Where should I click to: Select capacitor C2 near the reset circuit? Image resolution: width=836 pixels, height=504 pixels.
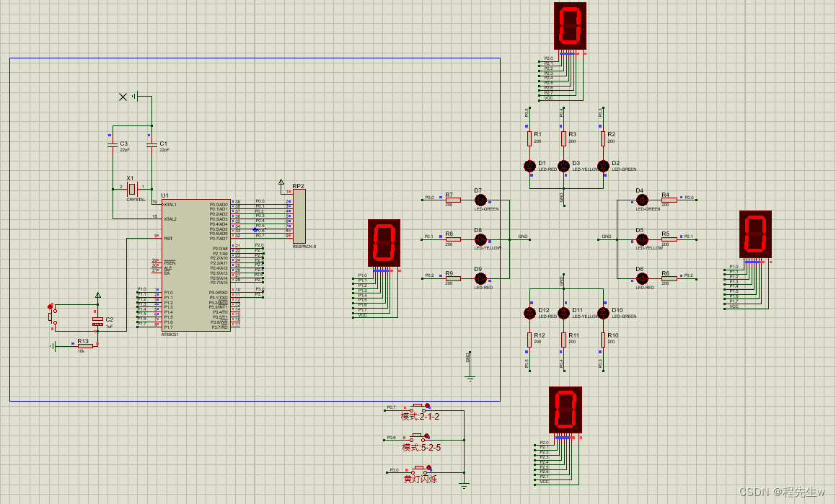pyautogui.click(x=97, y=322)
